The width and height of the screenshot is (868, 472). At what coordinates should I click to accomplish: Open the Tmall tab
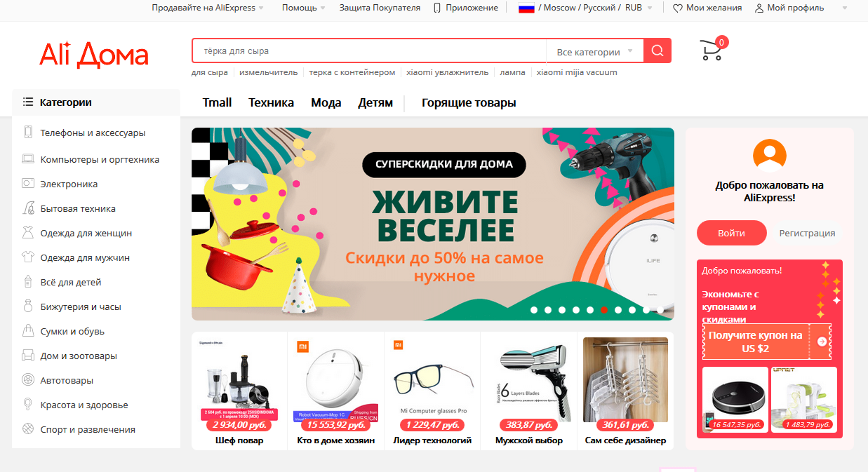click(x=217, y=102)
